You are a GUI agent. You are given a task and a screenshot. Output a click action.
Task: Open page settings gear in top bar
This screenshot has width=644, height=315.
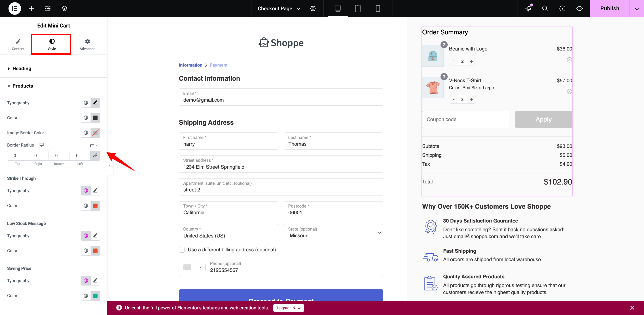(x=313, y=8)
